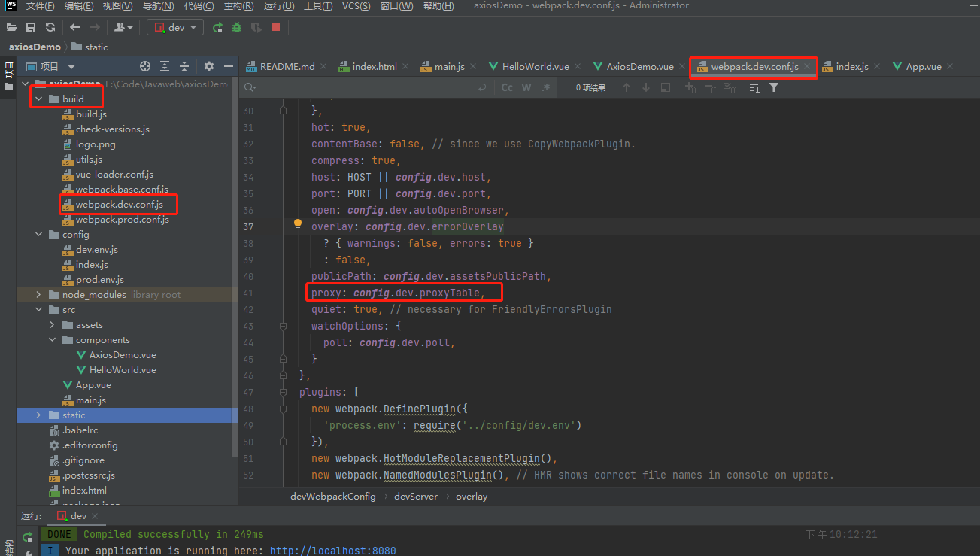
Task: Click next occurrence down arrow in find bar
Action: point(645,87)
